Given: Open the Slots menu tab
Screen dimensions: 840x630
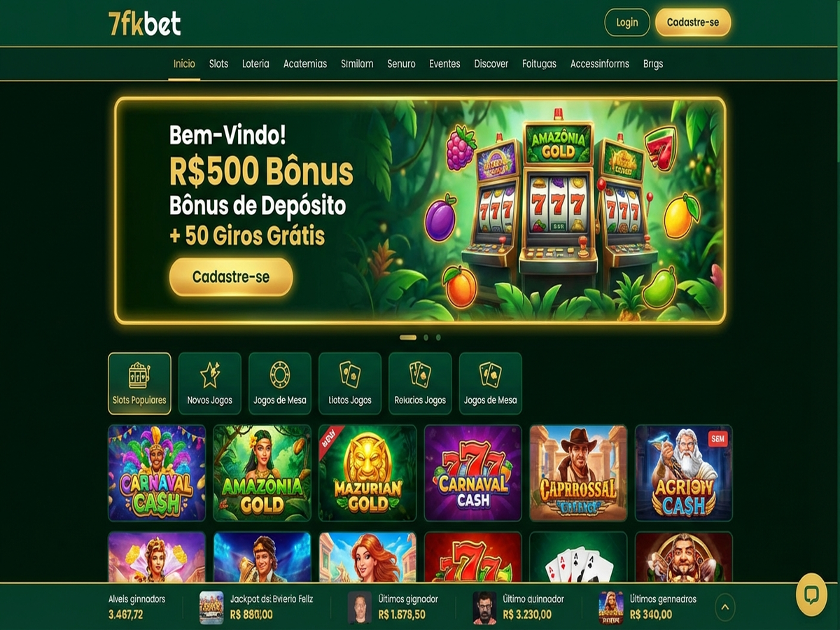Looking at the screenshot, I should tap(218, 64).
